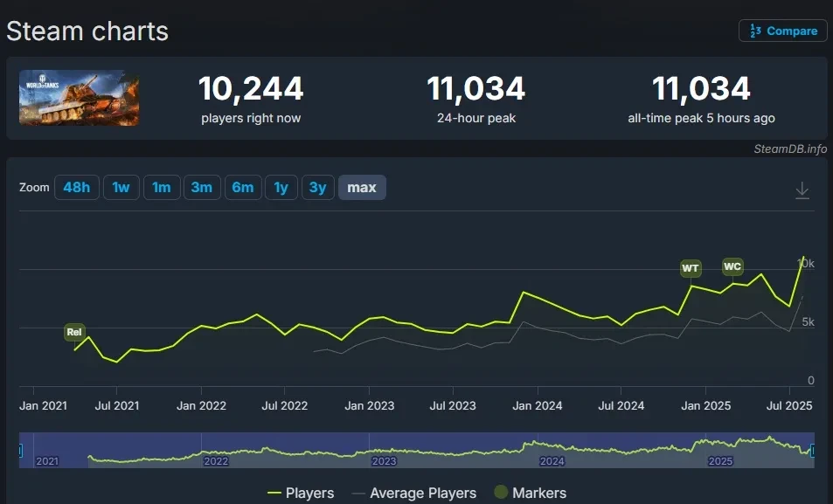Set chart zoom to 1y
Screen dimensions: 833x504
coord(281,188)
